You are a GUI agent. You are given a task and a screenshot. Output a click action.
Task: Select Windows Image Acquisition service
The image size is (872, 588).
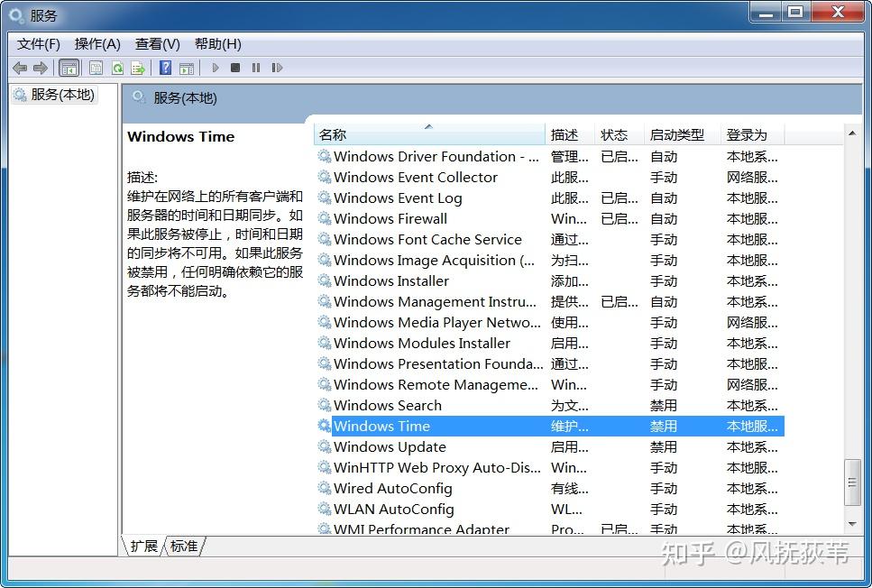[434, 261]
